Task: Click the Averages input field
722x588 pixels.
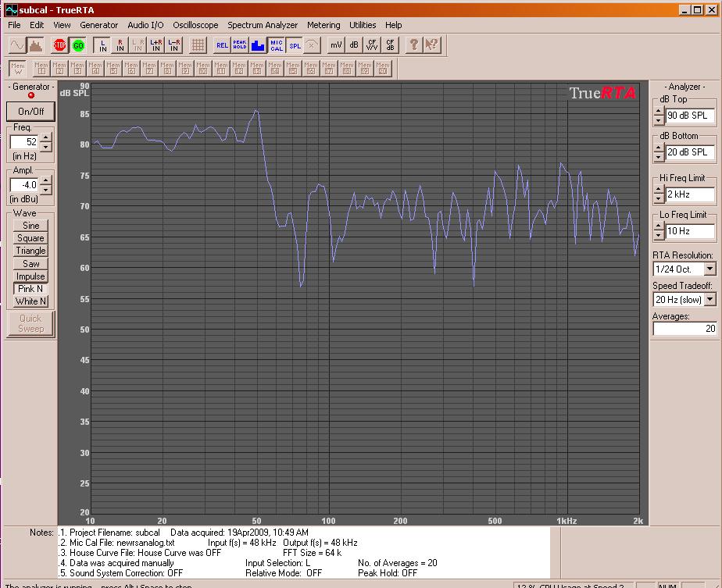Action: click(684, 329)
